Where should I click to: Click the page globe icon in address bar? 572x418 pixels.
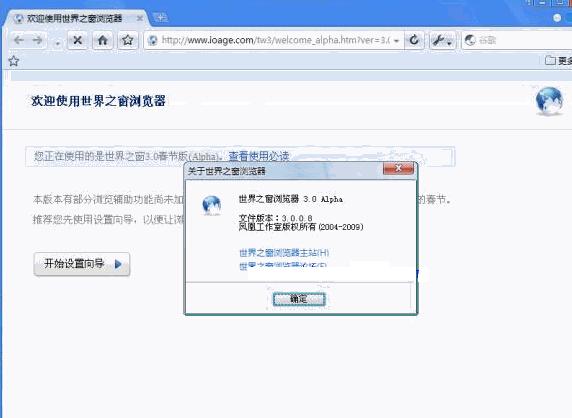[x=153, y=40]
